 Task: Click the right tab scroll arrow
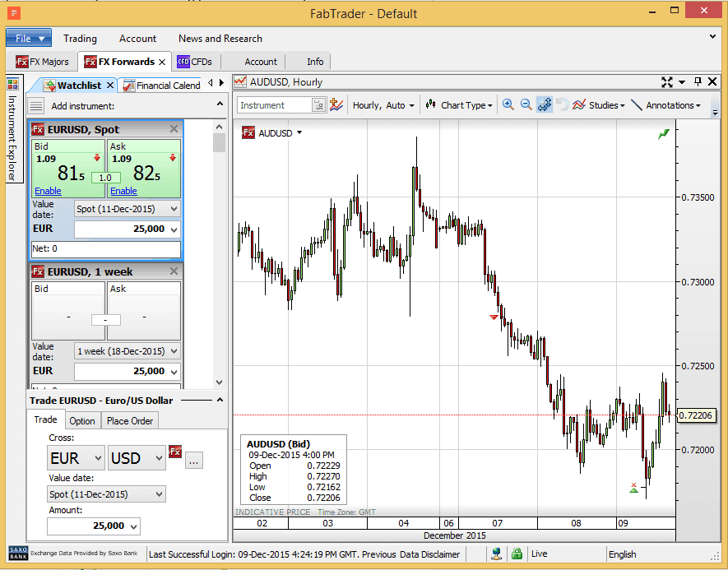click(221, 82)
